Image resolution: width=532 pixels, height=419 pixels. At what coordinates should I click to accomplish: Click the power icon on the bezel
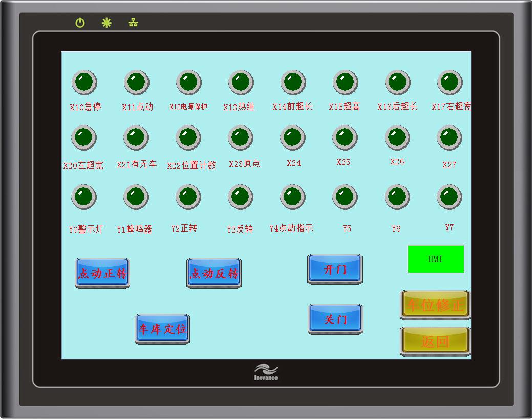tap(80, 23)
